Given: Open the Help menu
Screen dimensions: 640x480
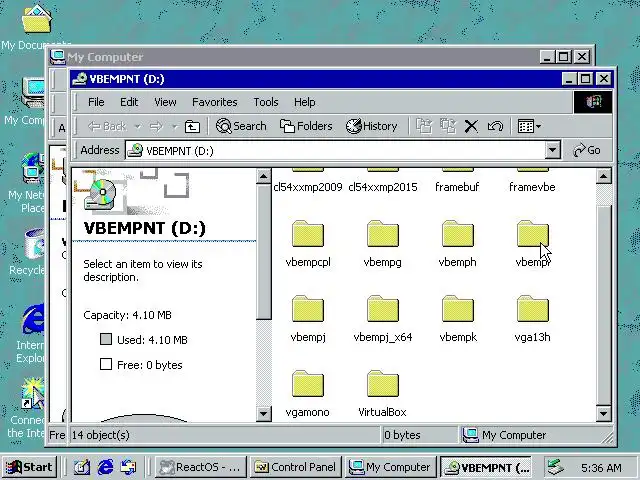Looking at the screenshot, I should (304, 102).
